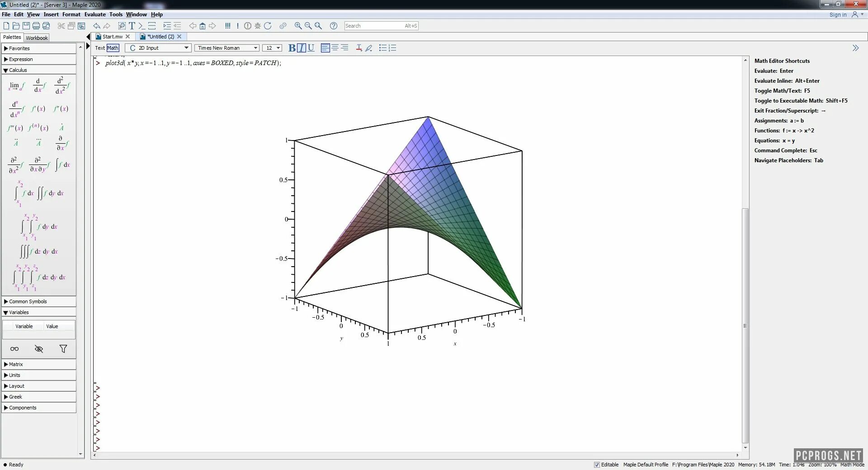Image resolution: width=868 pixels, height=470 pixels.
Task: Zoom out of the worksheet
Action: (308, 26)
